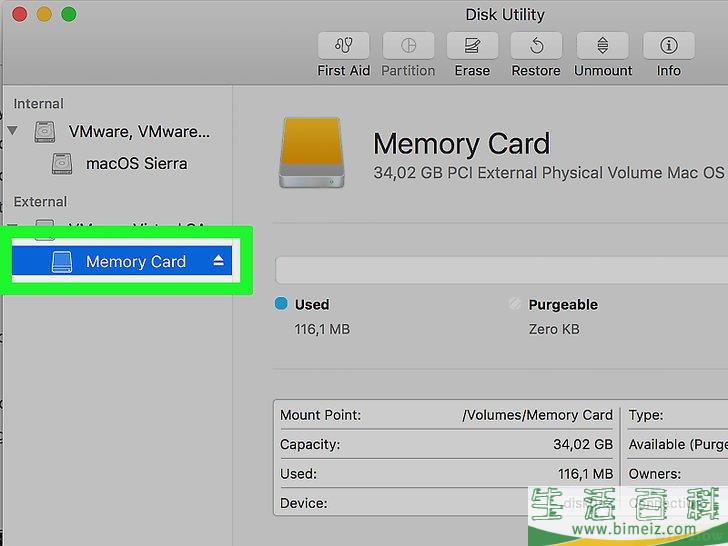Click the 34,02 GB PCI External description text

tap(549, 173)
